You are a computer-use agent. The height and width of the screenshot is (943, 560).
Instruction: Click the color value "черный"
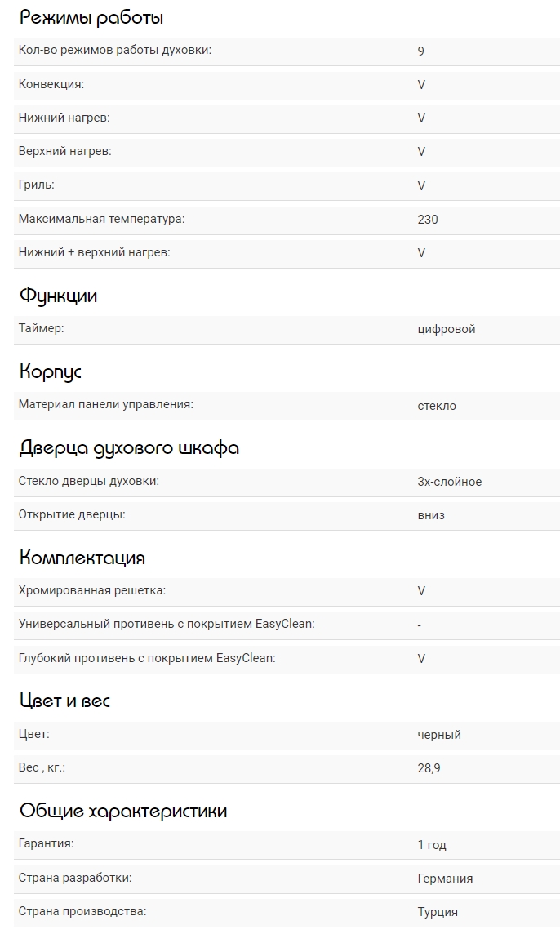click(439, 735)
